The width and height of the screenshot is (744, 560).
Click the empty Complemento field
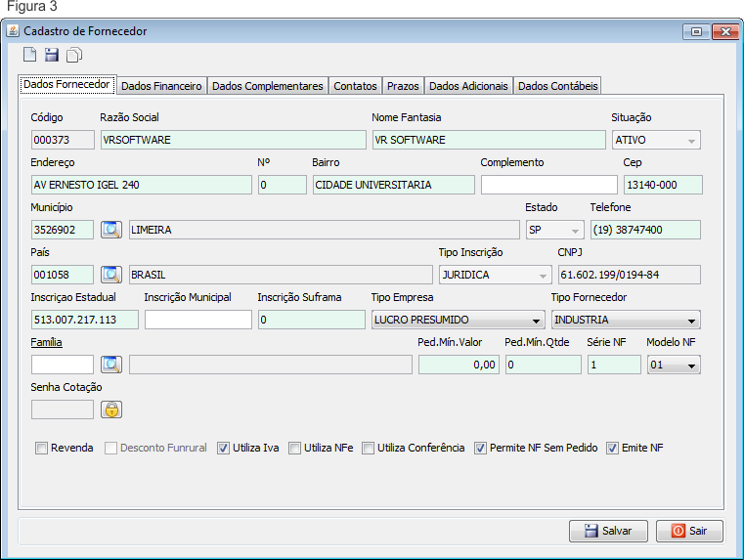pyautogui.click(x=549, y=185)
